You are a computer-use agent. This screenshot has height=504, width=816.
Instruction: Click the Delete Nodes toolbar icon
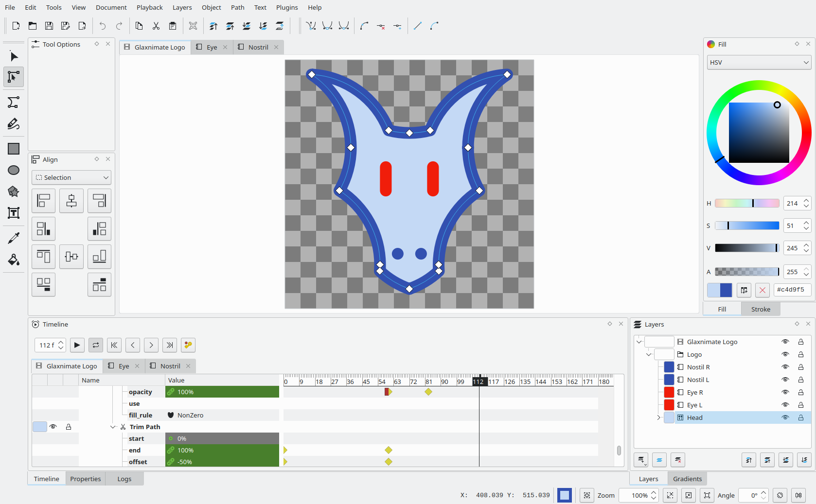381,26
